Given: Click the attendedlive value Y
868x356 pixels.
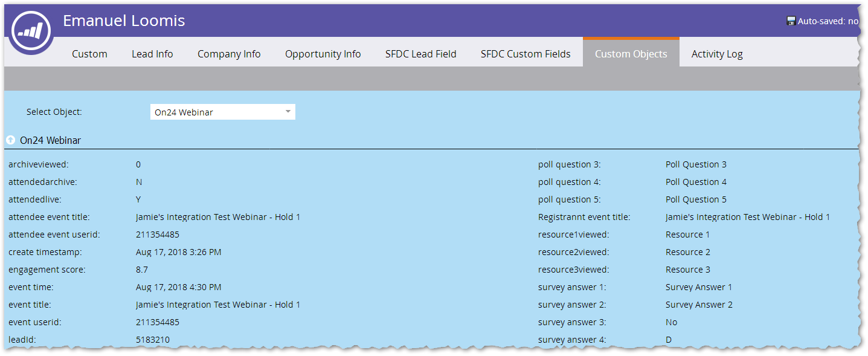Looking at the screenshot, I should click(x=138, y=199).
